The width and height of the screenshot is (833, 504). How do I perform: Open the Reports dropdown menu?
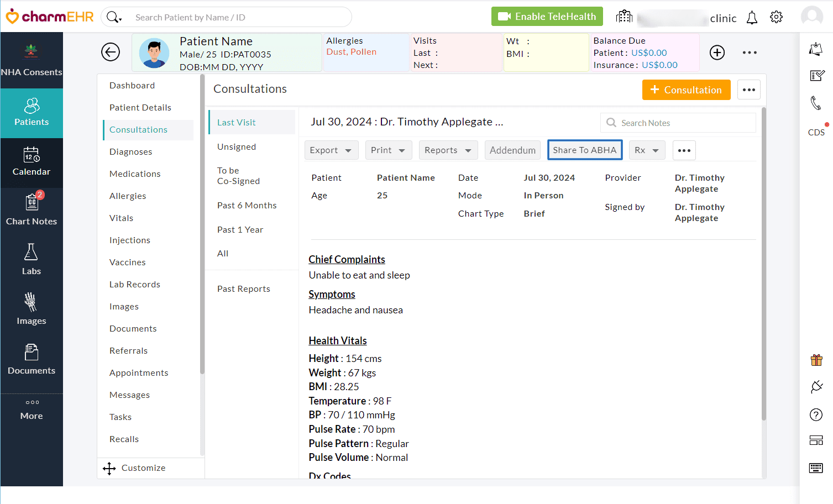click(x=448, y=150)
